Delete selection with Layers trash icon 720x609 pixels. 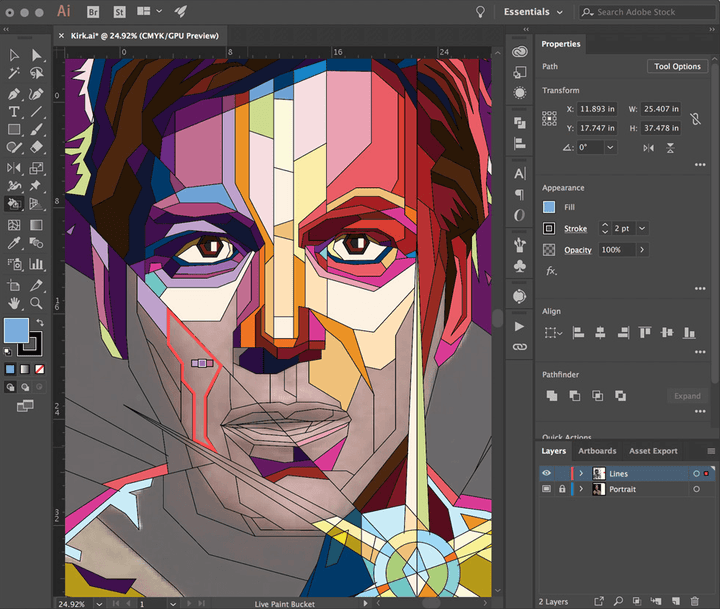pyautogui.click(x=695, y=600)
